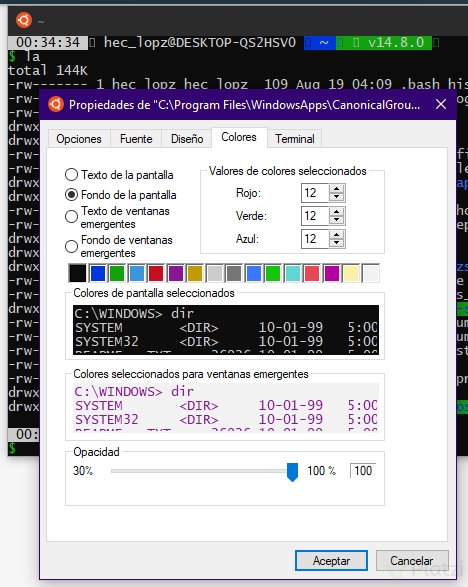Pick the white color swatch
Viewport: 468px width, 587px height.
[371, 273]
